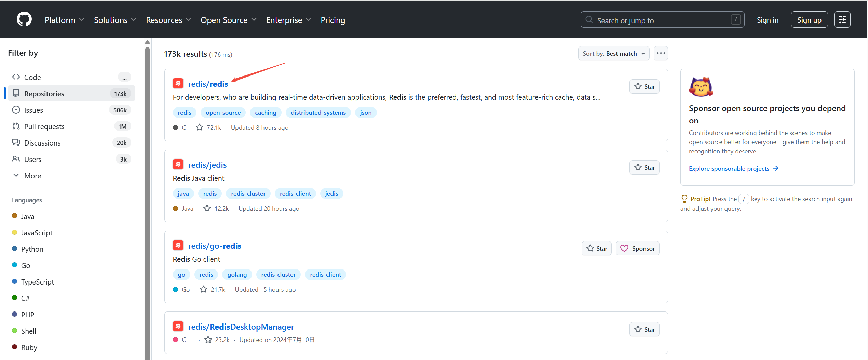The image size is (868, 360).
Task: Expand More filter options
Action: tap(32, 176)
